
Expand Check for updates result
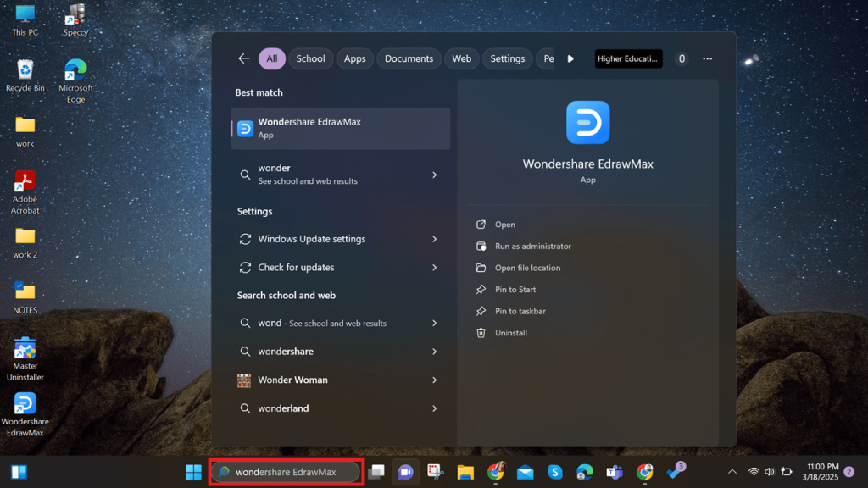(x=435, y=267)
